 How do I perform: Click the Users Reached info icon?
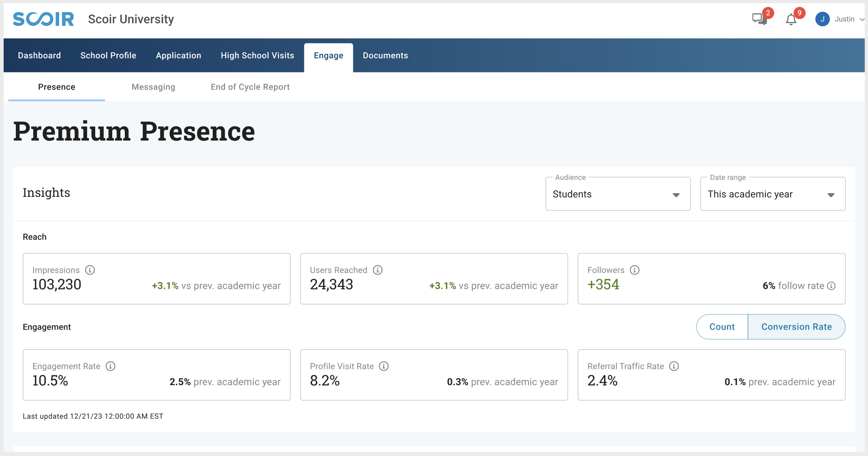tap(378, 270)
